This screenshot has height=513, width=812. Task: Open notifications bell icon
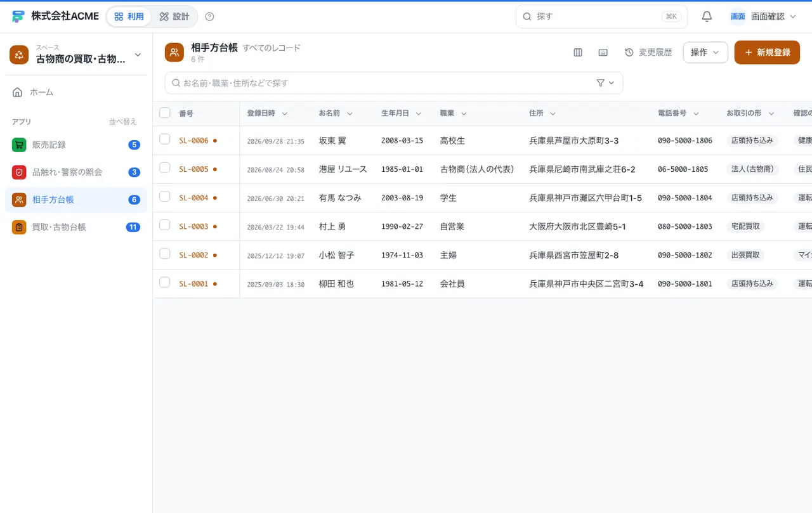pos(707,16)
